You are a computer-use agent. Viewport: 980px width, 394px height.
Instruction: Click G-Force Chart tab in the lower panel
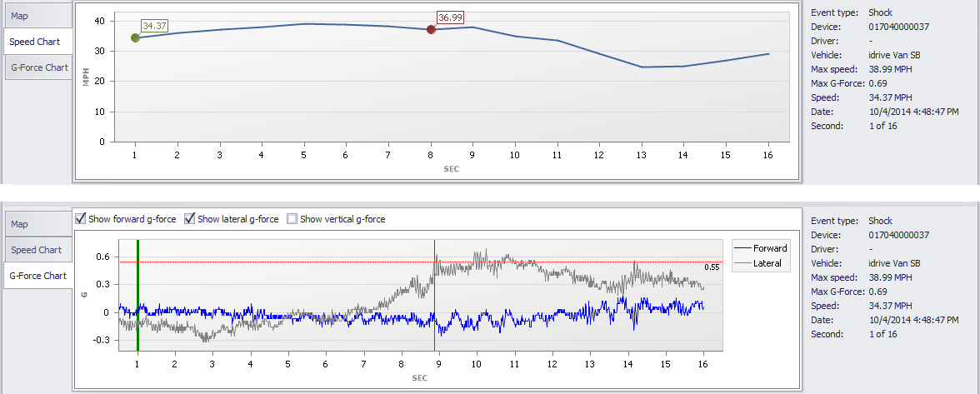38,276
